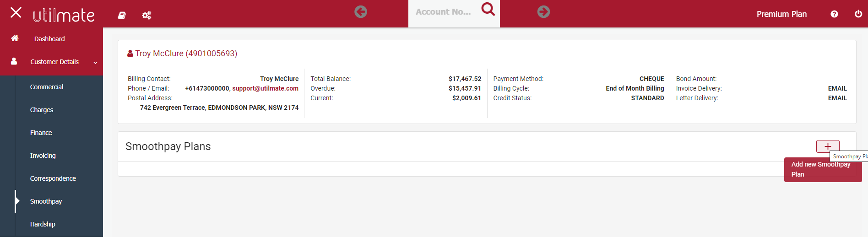Open the book documentation icon
Screen dimensions: 868x237
[122, 15]
